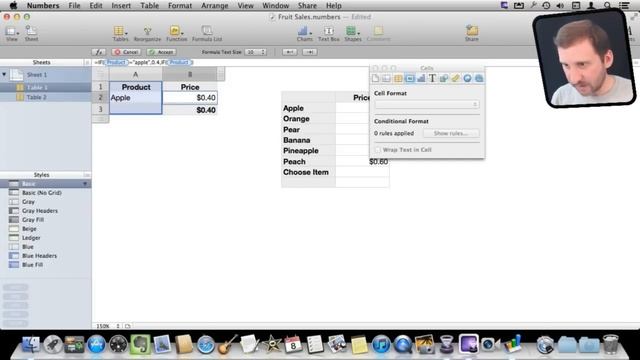
Task: Open Numbers chart icon in Dock
Action: pos(513,344)
